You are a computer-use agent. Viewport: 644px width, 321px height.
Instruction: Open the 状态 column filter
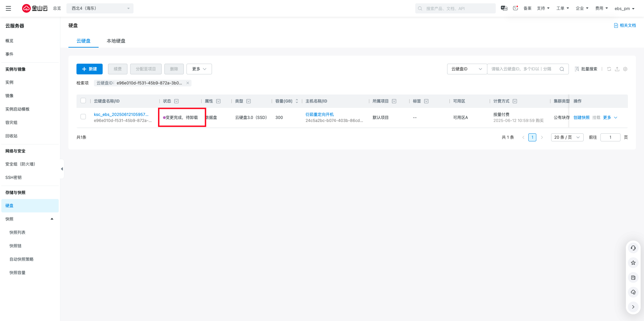[176, 101]
